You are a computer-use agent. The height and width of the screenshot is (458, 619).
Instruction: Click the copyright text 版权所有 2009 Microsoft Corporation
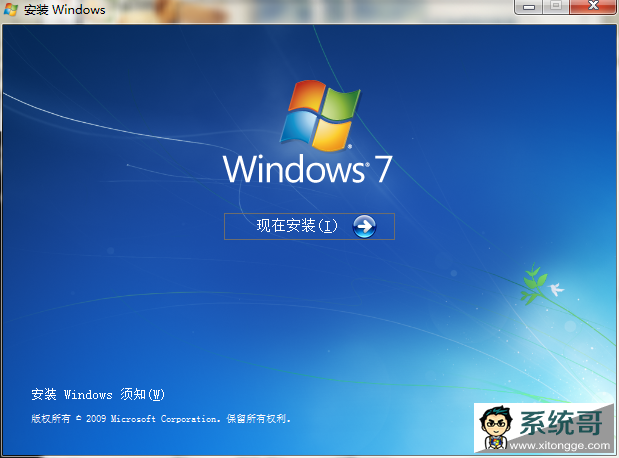coord(161,419)
